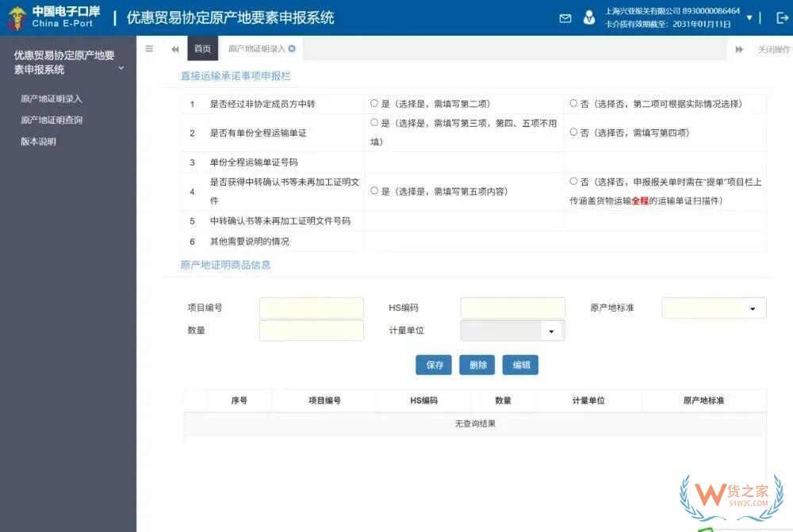Open the envelope message icon in header

[565, 17]
